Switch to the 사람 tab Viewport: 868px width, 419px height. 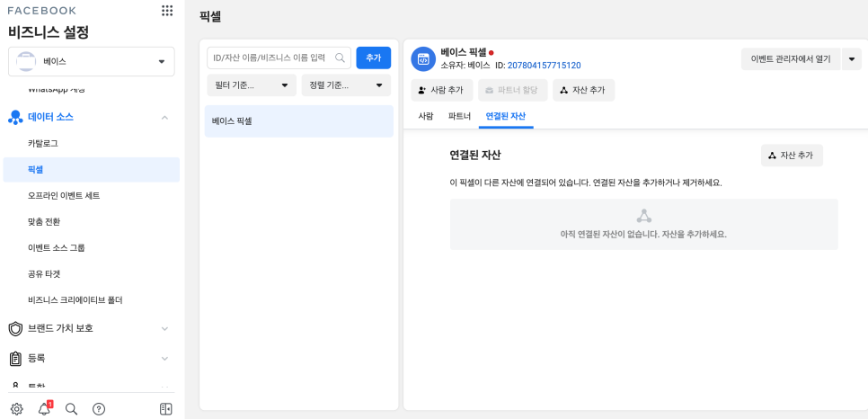click(x=426, y=116)
